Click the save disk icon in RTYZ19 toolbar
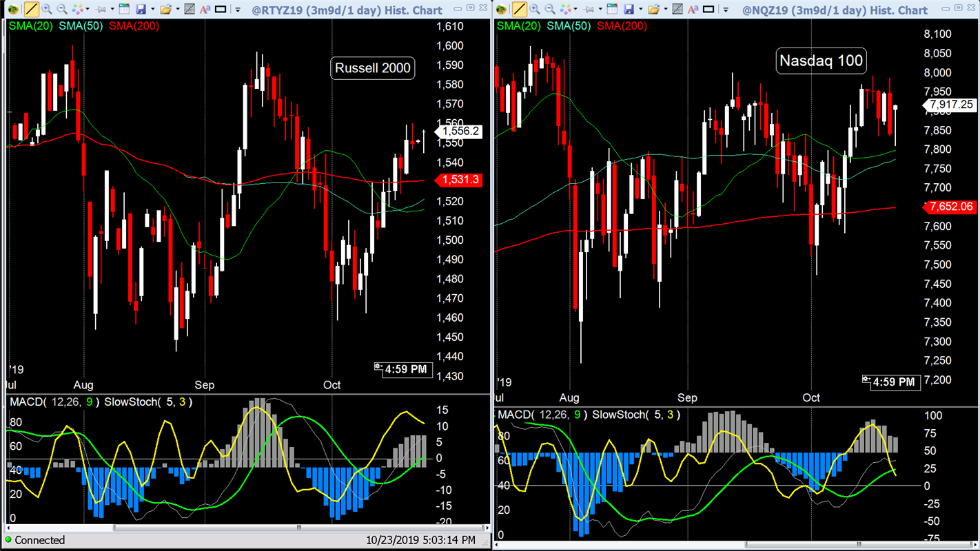The height and width of the screenshot is (551, 980). click(141, 10)
